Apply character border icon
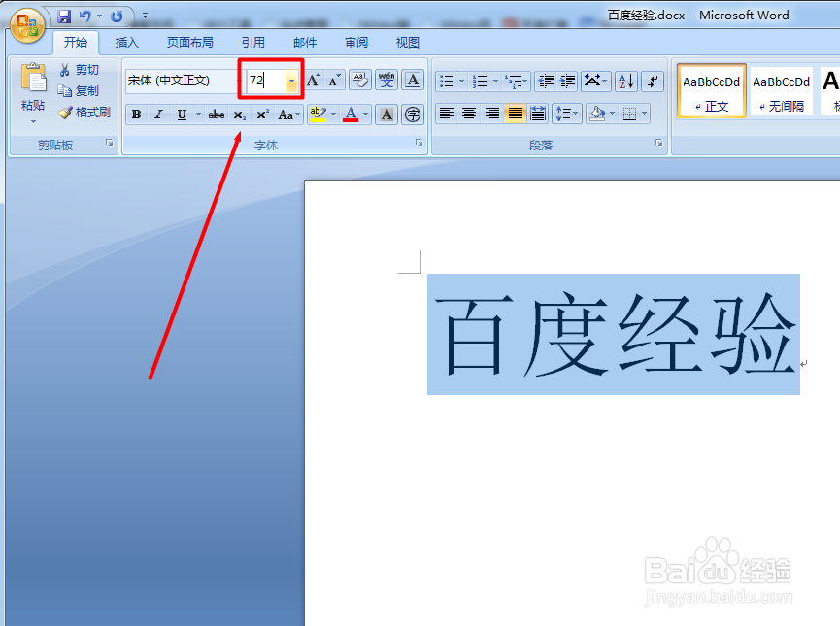This screenshot has height=626, width=840. click(x=413, y=81)
